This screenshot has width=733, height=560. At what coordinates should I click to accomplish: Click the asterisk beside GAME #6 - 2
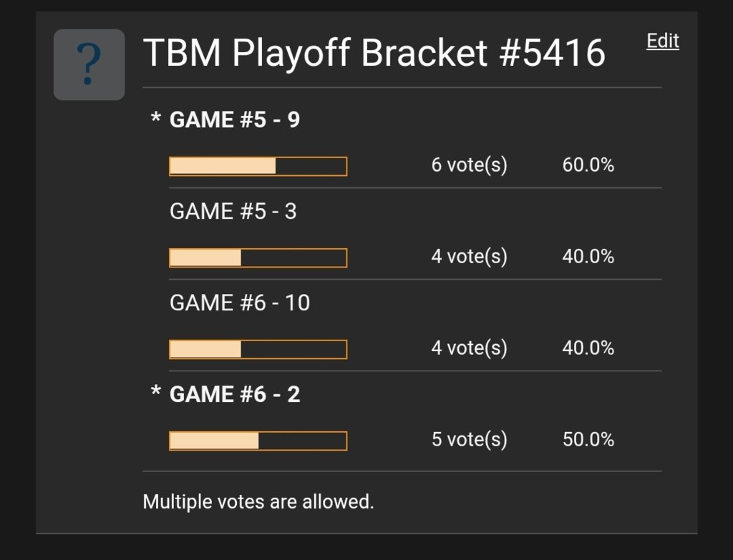pos(155,391)
